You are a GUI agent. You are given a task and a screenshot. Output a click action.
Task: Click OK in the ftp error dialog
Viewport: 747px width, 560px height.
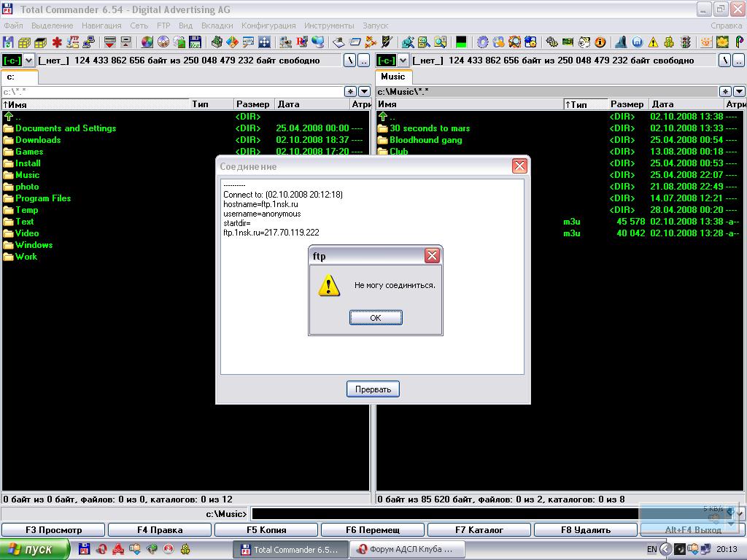(376, 318)
